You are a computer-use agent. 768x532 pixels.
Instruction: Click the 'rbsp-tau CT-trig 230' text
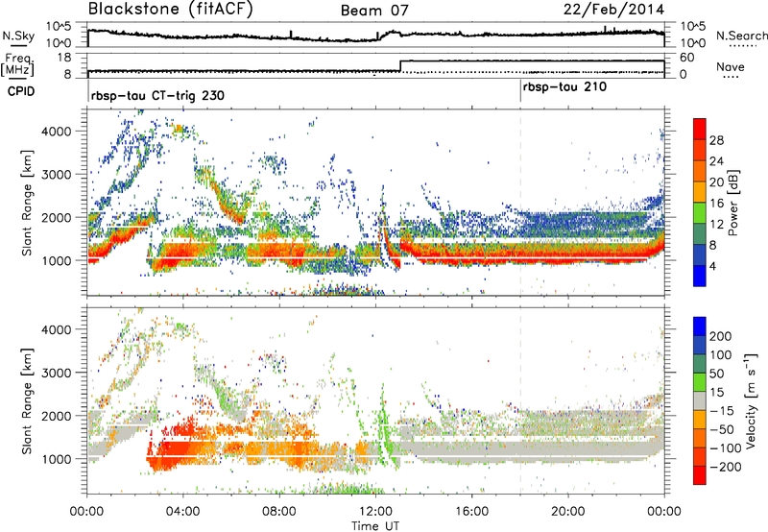(157, 95)
